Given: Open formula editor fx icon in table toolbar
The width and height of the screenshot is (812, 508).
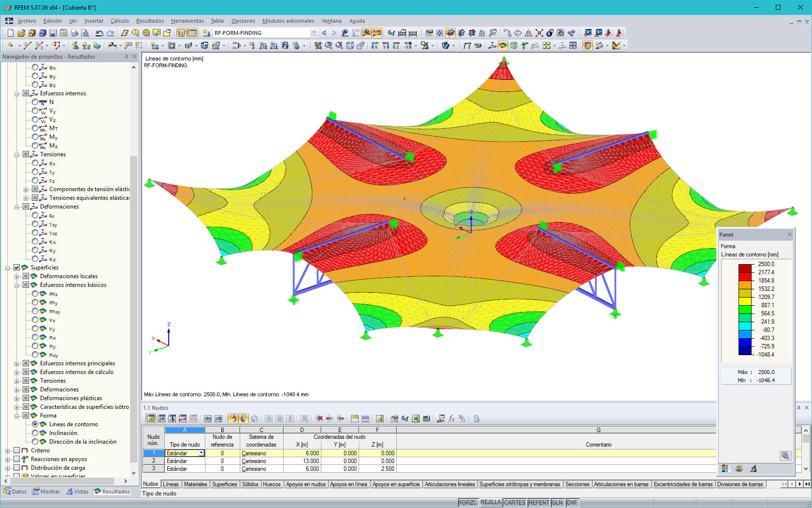Looking at the screenshot, I should [451, 418].
